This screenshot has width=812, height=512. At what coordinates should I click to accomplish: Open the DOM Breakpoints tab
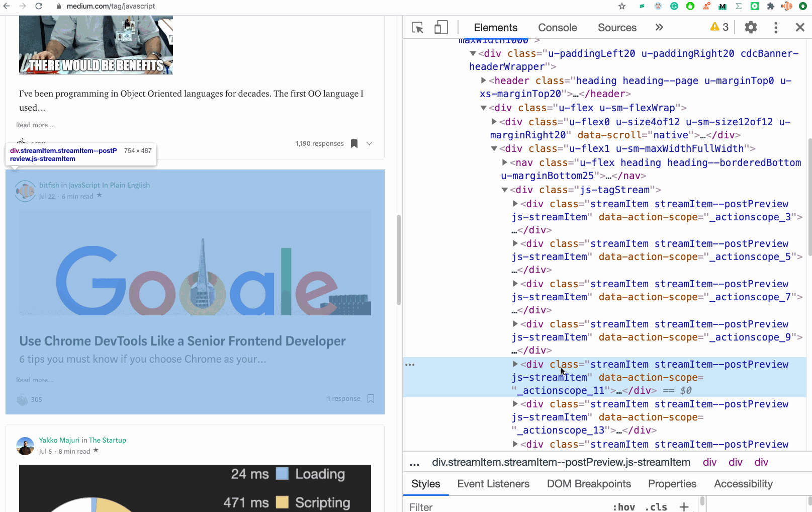[x=589, y=484]
